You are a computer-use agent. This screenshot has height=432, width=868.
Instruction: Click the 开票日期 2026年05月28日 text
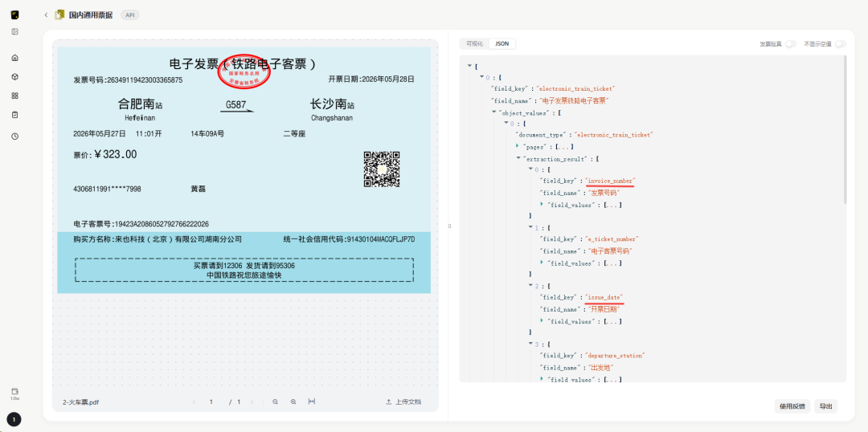[x=371, y=79]
